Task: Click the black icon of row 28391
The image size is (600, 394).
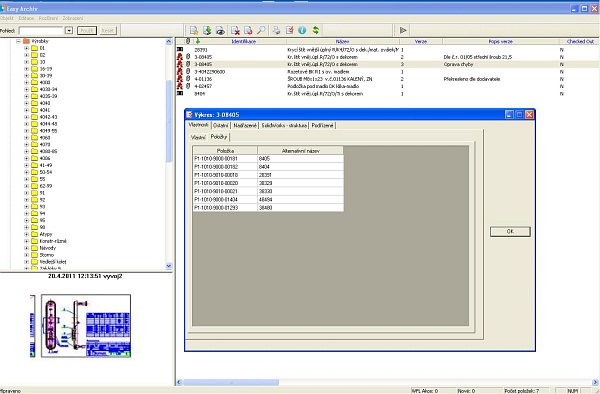Action: coord(180,49)
